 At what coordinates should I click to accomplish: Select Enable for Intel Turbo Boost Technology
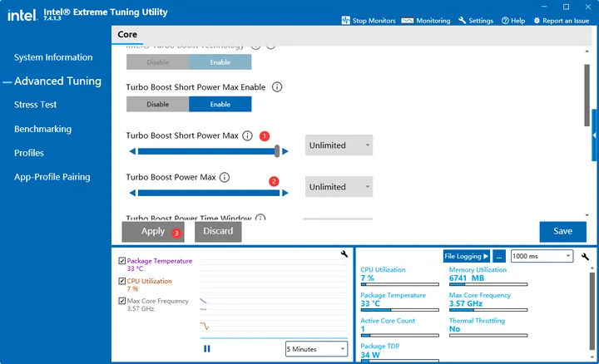tap(220, 62)
